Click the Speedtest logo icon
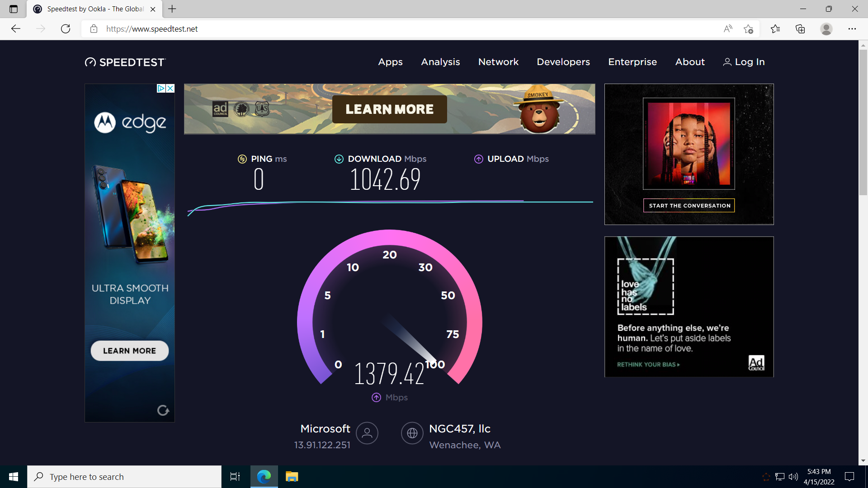 point(90,62)
